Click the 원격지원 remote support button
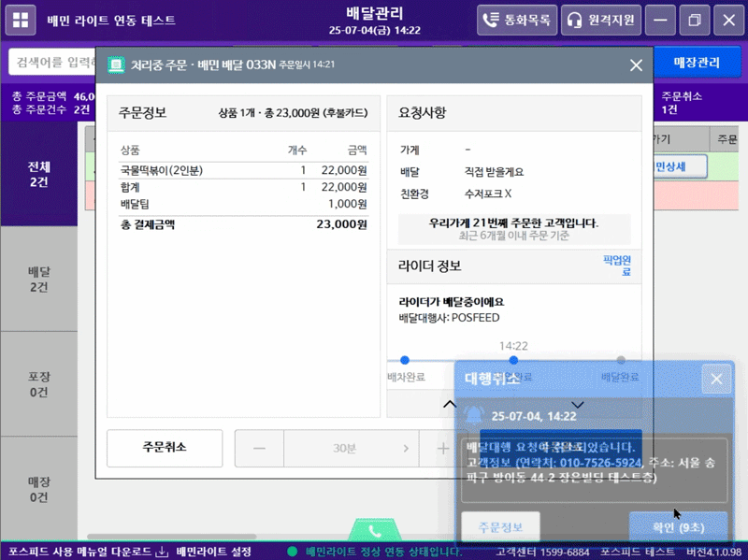The height and width of the screenshot is (560, 748). coord(600,20)
